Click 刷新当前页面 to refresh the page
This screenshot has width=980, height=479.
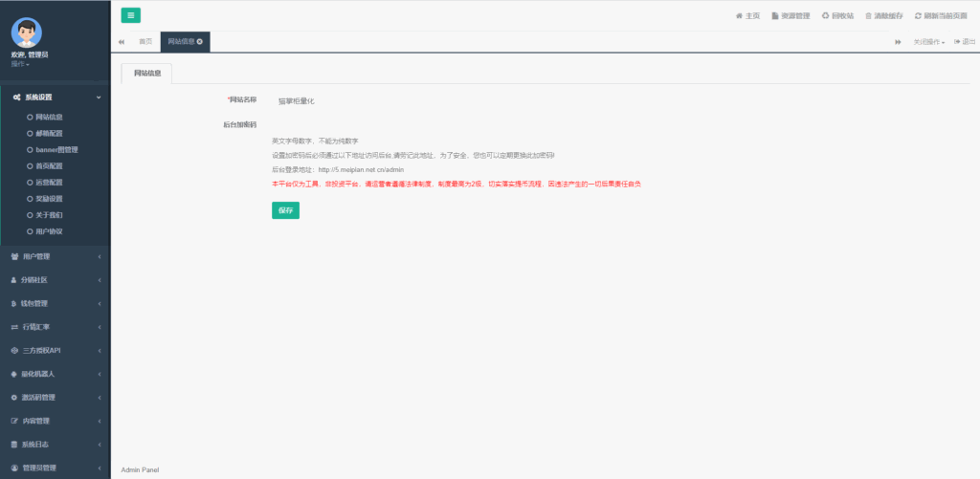[941, 15]
